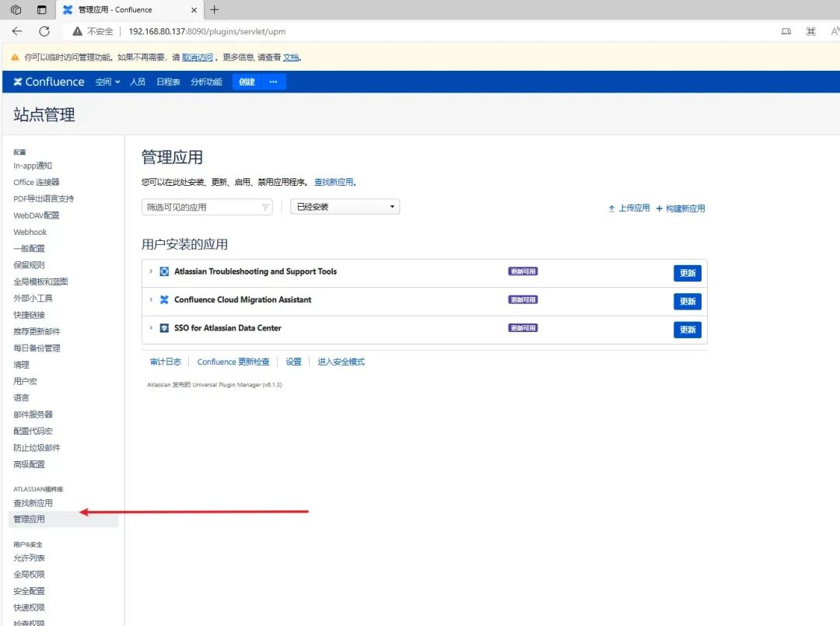Open 日程表 in the top navigation
Viewport: 840px width, 626px height.
click(x=168, y=82)
